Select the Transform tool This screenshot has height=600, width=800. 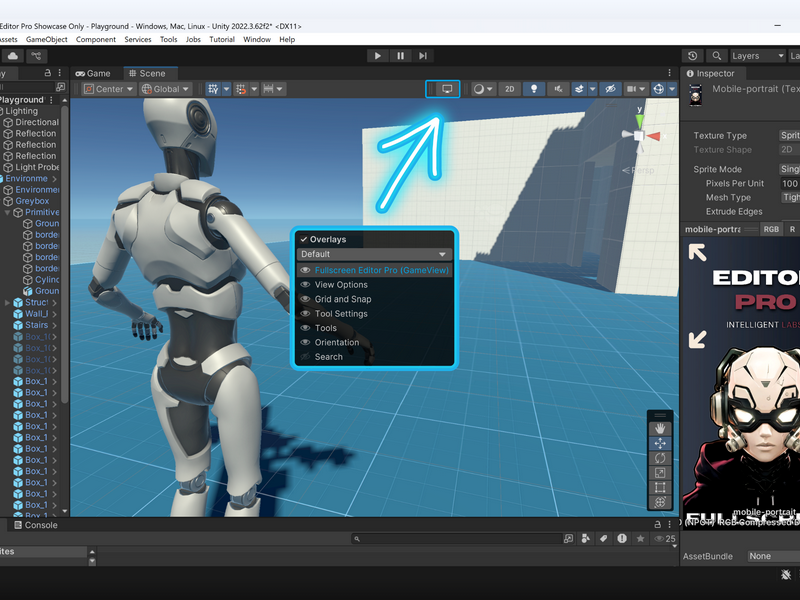tap(660, 502)
